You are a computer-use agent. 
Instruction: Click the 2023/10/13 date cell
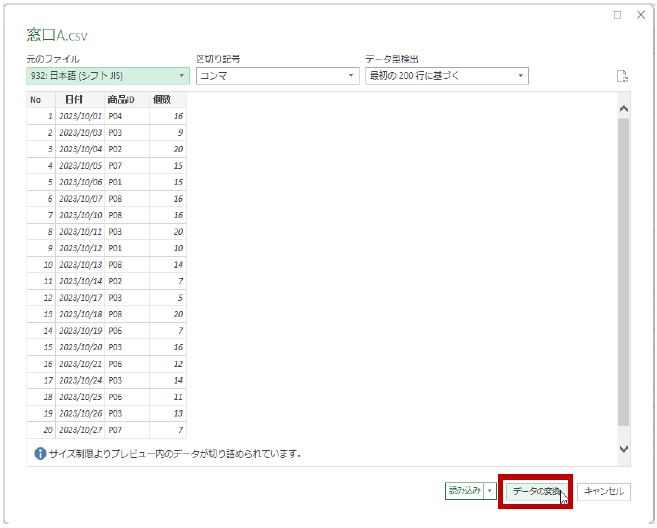[x=80, y=264]
